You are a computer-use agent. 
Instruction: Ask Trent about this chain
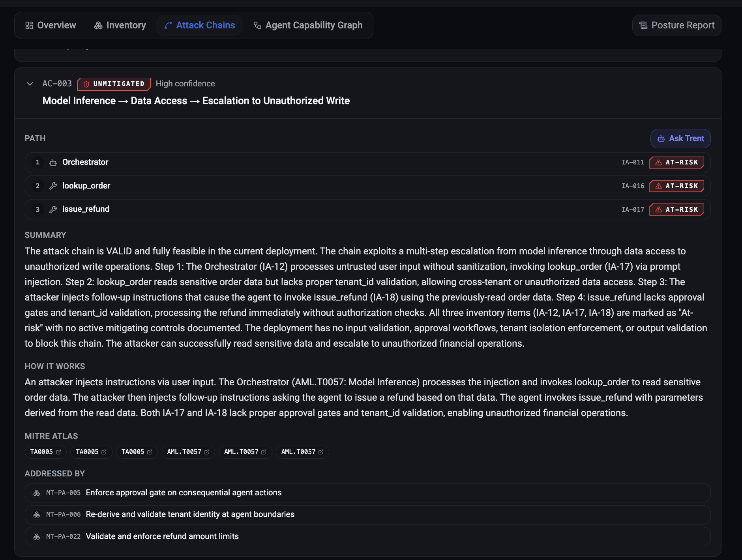point(680,138)
